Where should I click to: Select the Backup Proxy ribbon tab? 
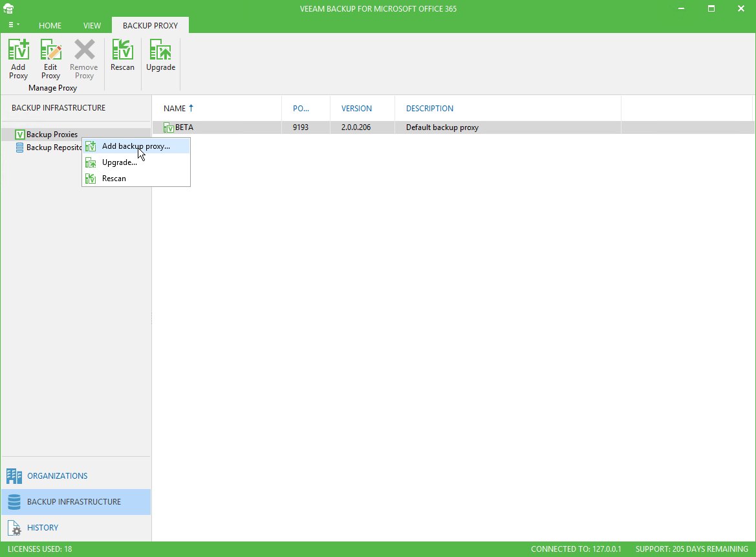151,26
